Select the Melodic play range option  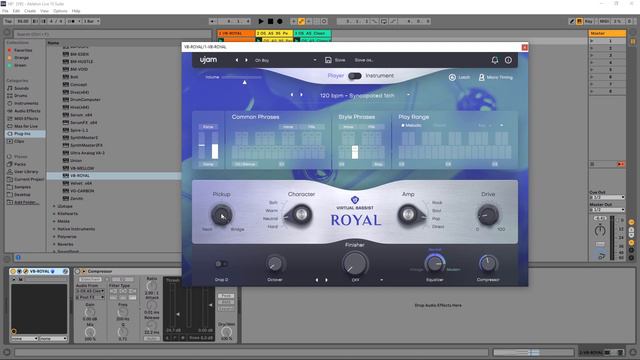pos(411,125)
